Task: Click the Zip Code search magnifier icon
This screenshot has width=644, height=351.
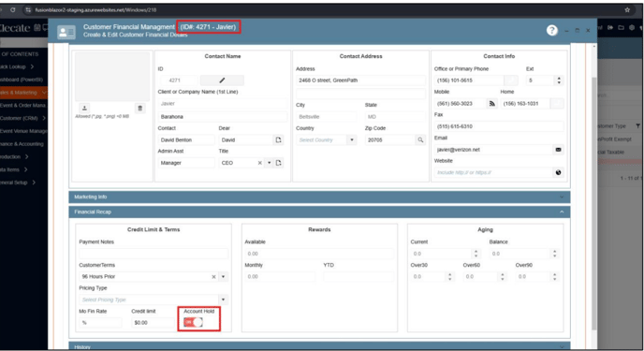Action: pos(420,140)
